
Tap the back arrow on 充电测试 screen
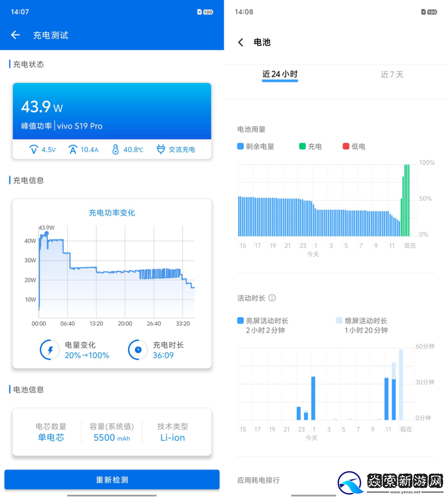click(15, 35)
